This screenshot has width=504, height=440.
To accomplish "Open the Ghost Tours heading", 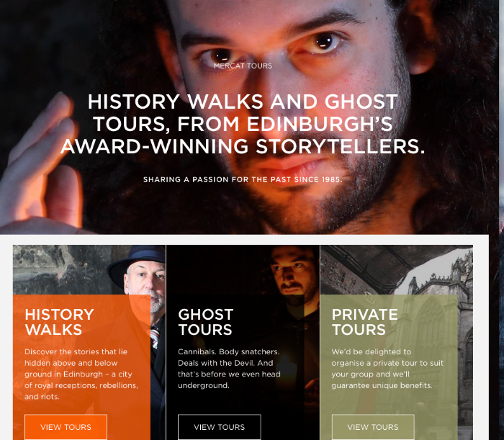I will click(x=206, y=322).
